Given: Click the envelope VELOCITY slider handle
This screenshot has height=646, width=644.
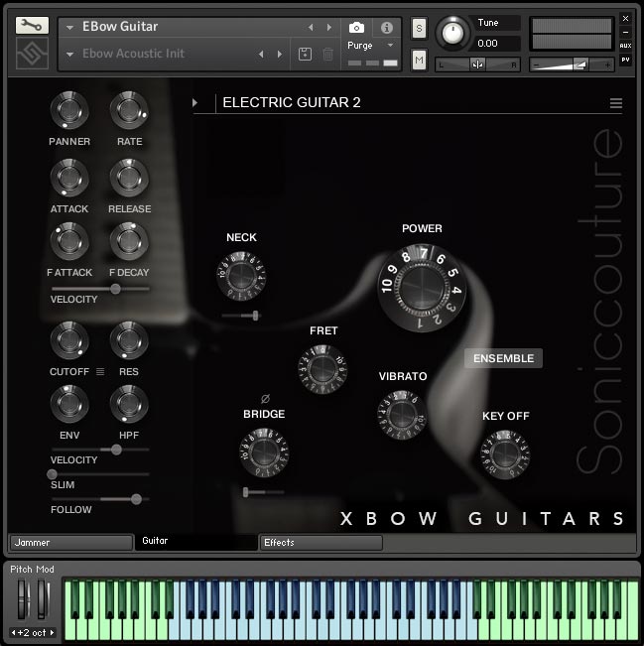Looking at the screenshot, I should (115, 289).
